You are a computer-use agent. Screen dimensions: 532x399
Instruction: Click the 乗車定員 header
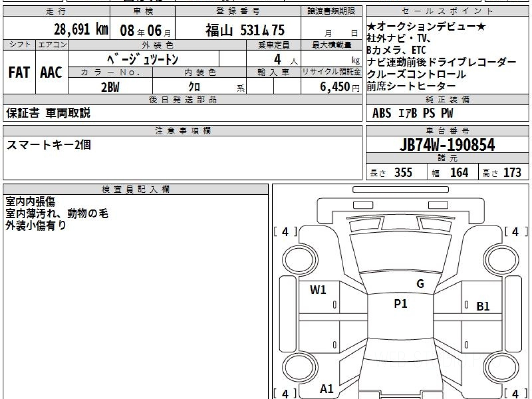[274, 45]
